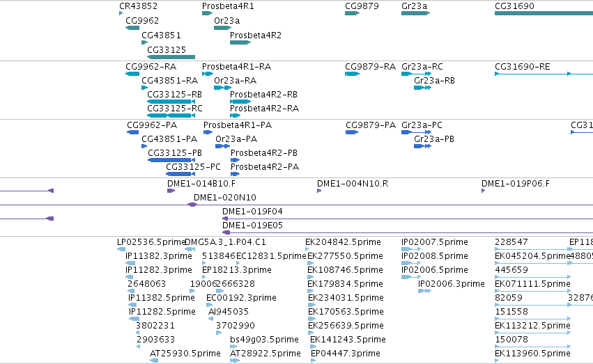Click the EK204842.5prime label
The width and height of the screenshot is (593, 364).
[x=343, y=242]
